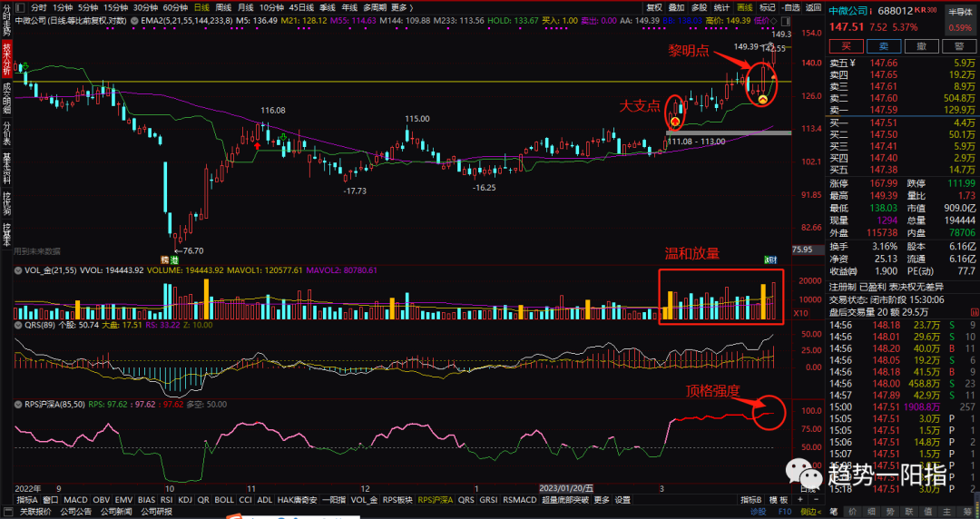This screenshot has width=980, height=519.
Task: Click the 诊股 stock diagnosis button
Action: coord(758,512)
